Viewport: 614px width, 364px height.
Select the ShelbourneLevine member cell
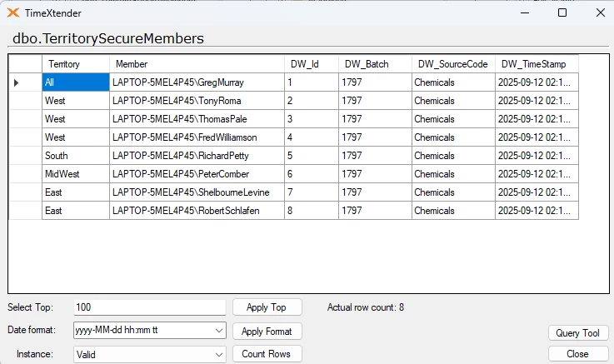(x=197, y=192)
